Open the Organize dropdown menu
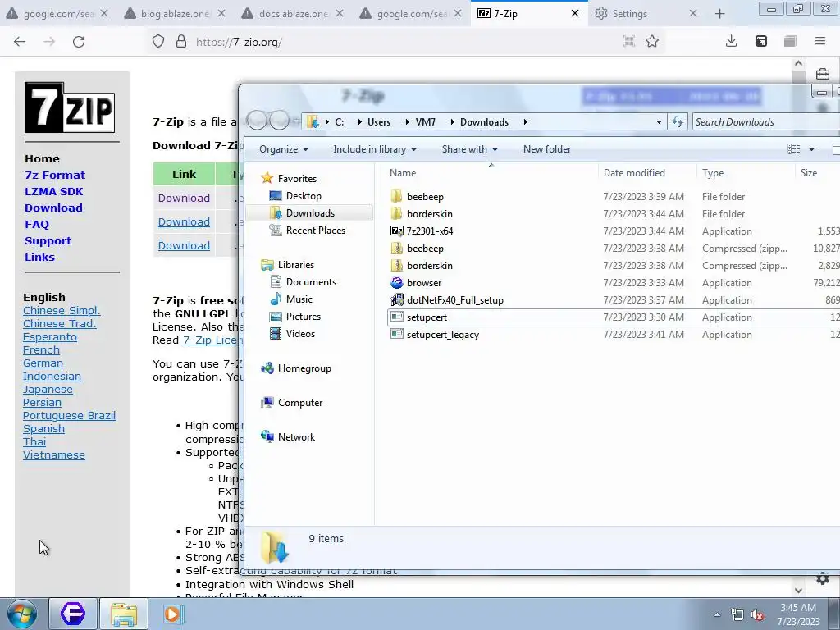Screen dimensions: 840x630 (284, 149)
